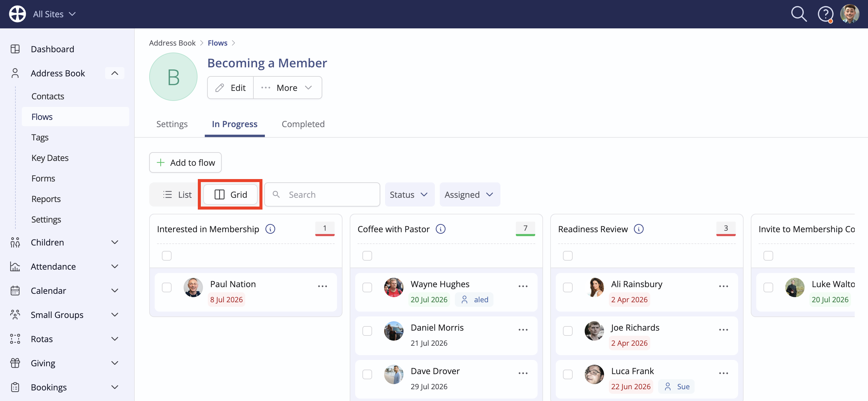The image size is (868, 401).
Task: Tick the checkbox for Paul Nation
Action: pyautogui.click(x=167, y=287)
